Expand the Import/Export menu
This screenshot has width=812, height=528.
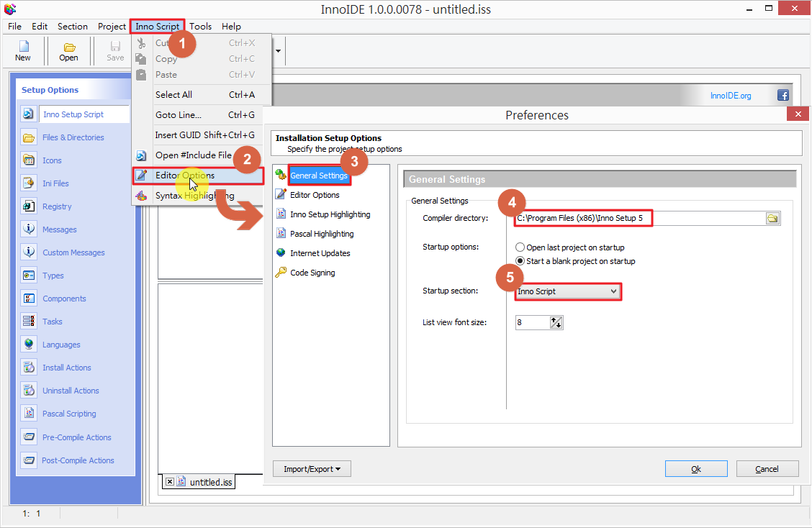pos(312,468)
